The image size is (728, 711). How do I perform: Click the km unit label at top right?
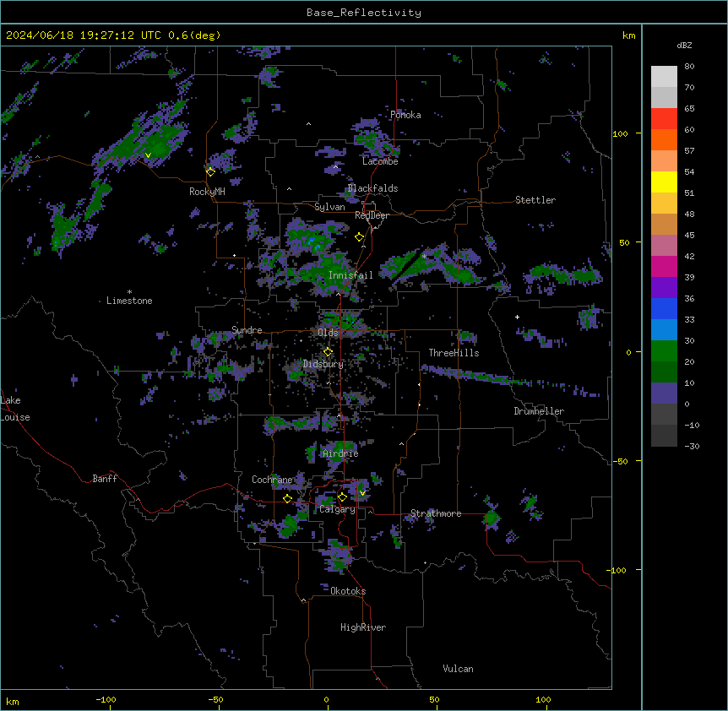click(x=628, y=35)
